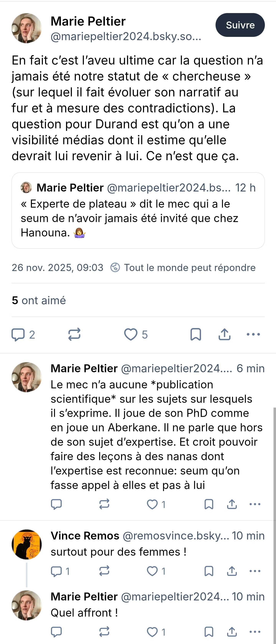Open the "5 ont aimé" likes list
The image size is (276, 644).
(39, 300)
